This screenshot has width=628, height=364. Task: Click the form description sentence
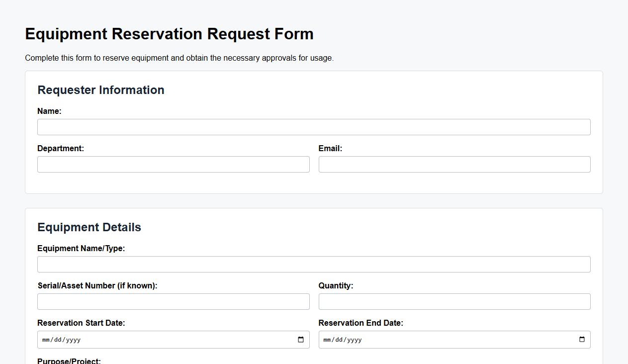click(179, 58)
